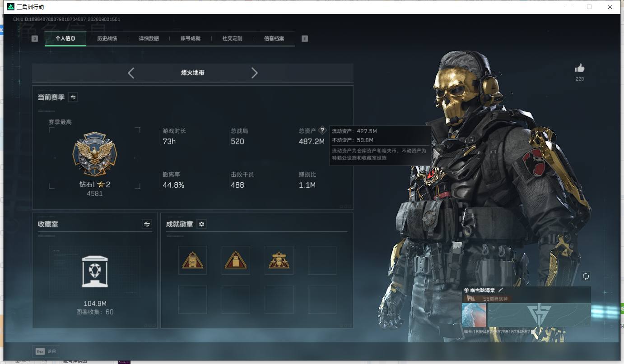This screenshot has height=364, width=624.
Task: Open the 详细数据 tab
Action: coord(149,39)
